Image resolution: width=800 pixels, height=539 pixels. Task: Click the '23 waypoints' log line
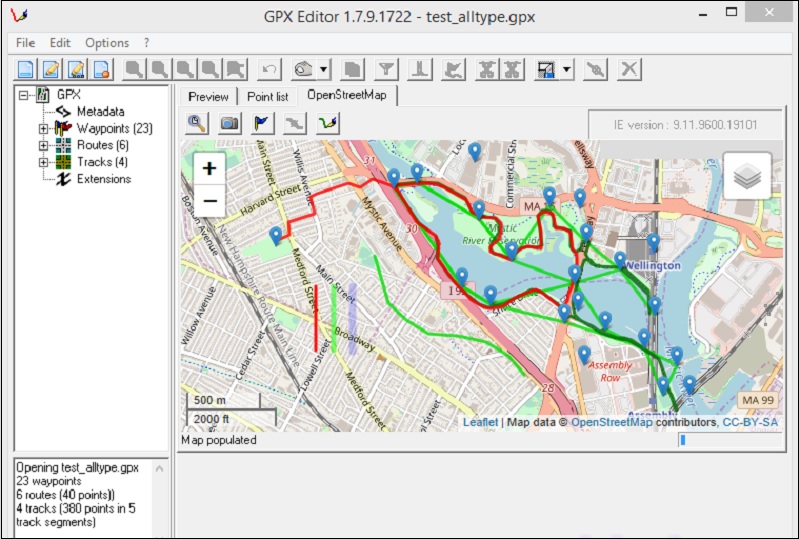point(48,481)
